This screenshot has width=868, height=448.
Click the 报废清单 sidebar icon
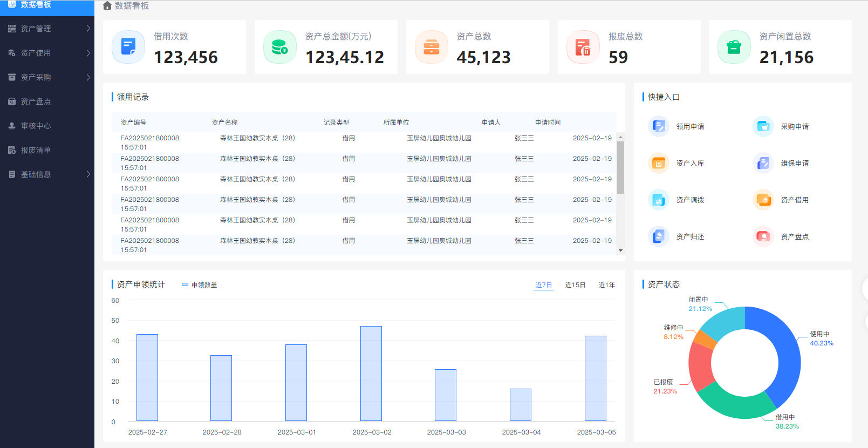[x=12, y=150]
